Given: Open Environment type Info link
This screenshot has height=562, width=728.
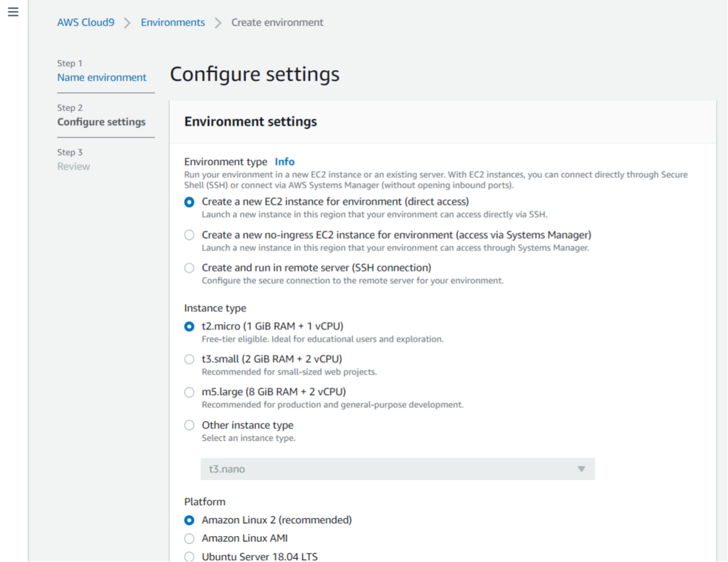Looking at the screenshot, I should (285, 162).
